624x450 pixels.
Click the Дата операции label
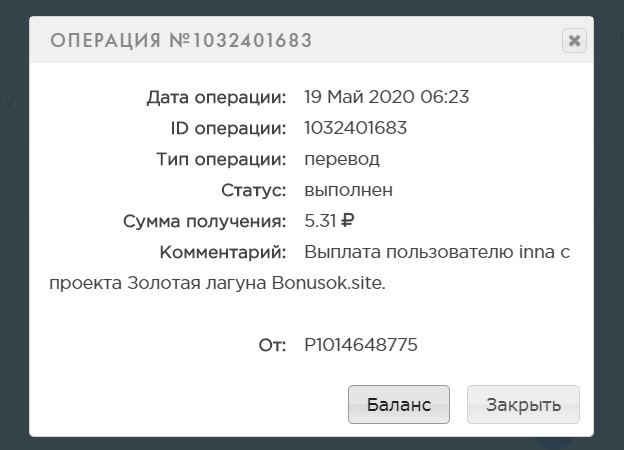[217, 97]
